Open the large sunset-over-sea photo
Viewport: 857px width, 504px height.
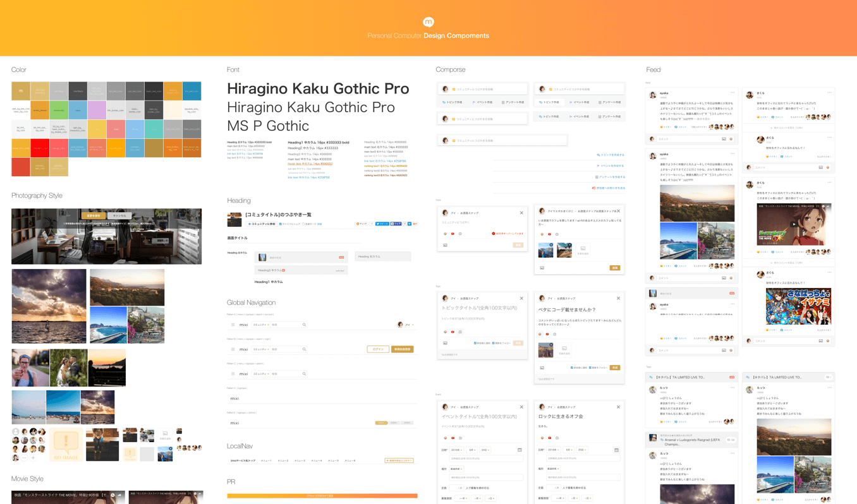click(x=49, y=306)
